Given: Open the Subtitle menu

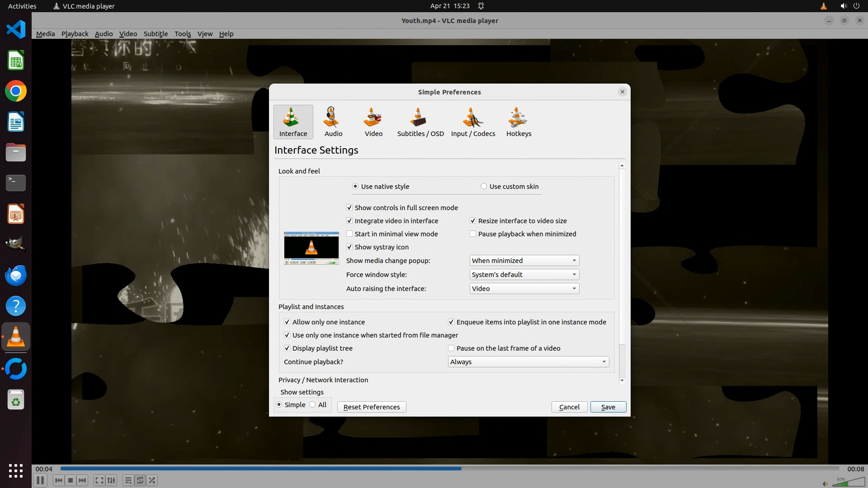Looking at the screenshot, I should (x=156, y=34).
